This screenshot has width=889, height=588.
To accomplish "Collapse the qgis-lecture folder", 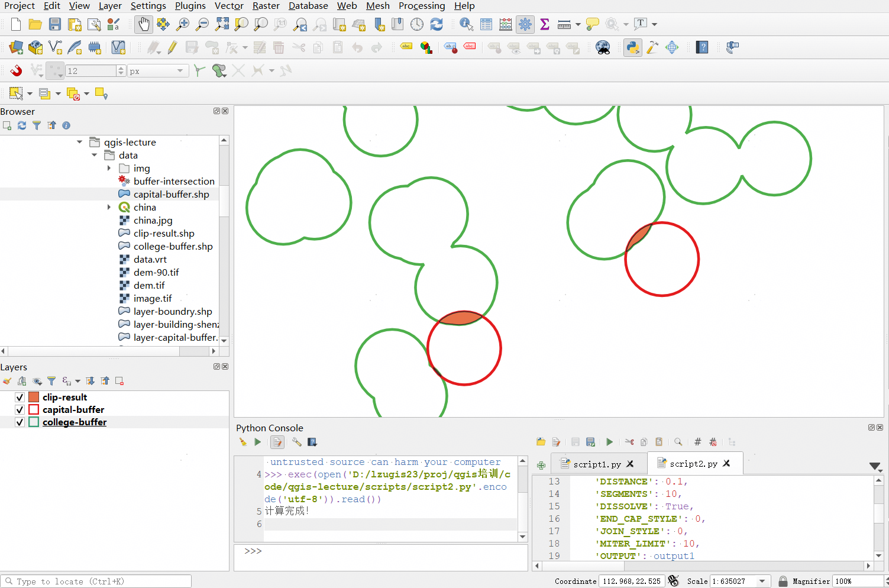I will click(x=80, y=142).
